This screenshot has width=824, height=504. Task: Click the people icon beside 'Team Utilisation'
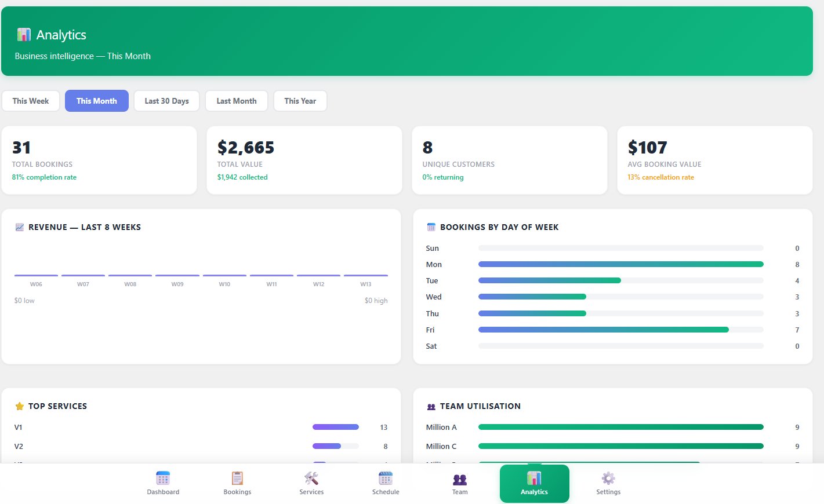click(430, 406)
